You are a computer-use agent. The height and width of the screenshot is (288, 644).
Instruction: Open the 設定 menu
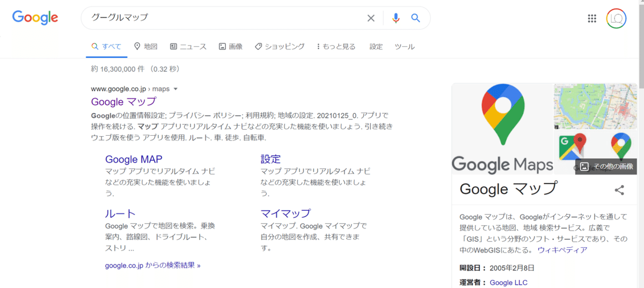point(376,47)
